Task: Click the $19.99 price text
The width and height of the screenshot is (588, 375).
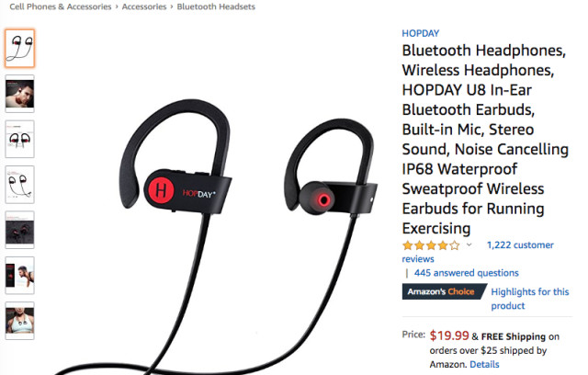Action: coord(449,335)
